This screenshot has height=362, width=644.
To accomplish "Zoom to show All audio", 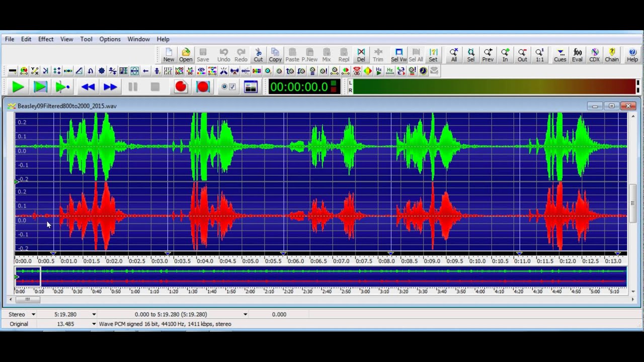I will click(x=454, y=55).
